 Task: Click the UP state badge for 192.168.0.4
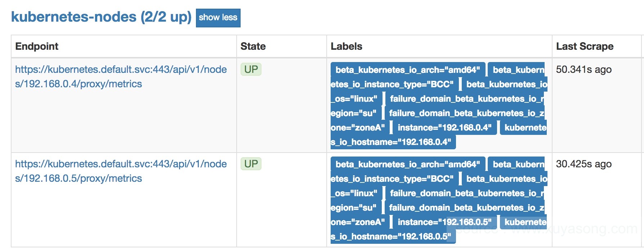(251, 69)
